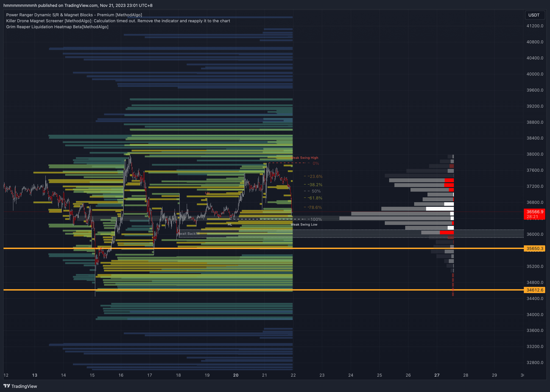Image resolution: width=550 pixels, height=392 pixels.
Task: Click the Weak Swing High label
Action: coord(304,158)
